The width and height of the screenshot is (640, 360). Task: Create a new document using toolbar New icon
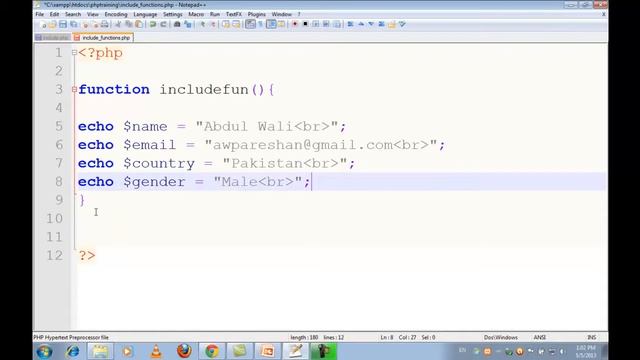tap(43, 24)
